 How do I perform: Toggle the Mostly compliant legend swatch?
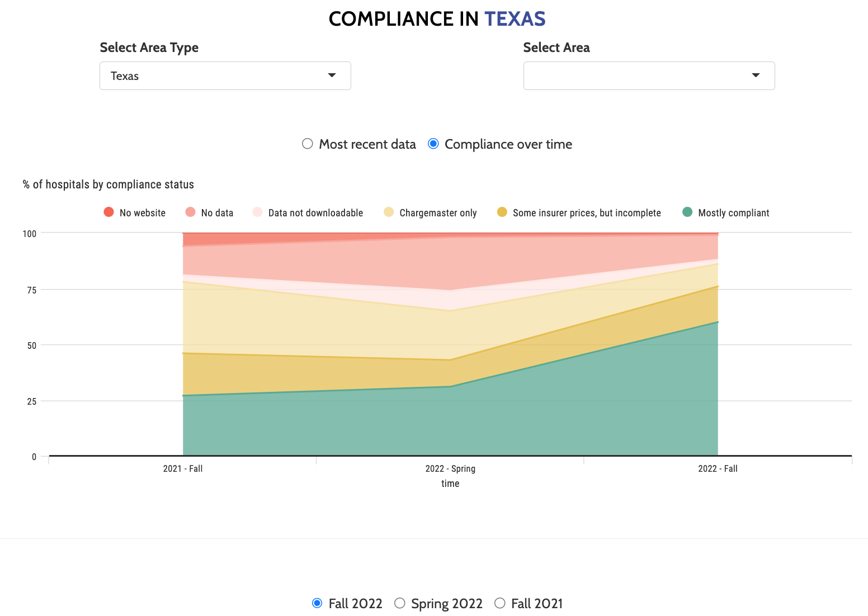click(x=687, y=212)
